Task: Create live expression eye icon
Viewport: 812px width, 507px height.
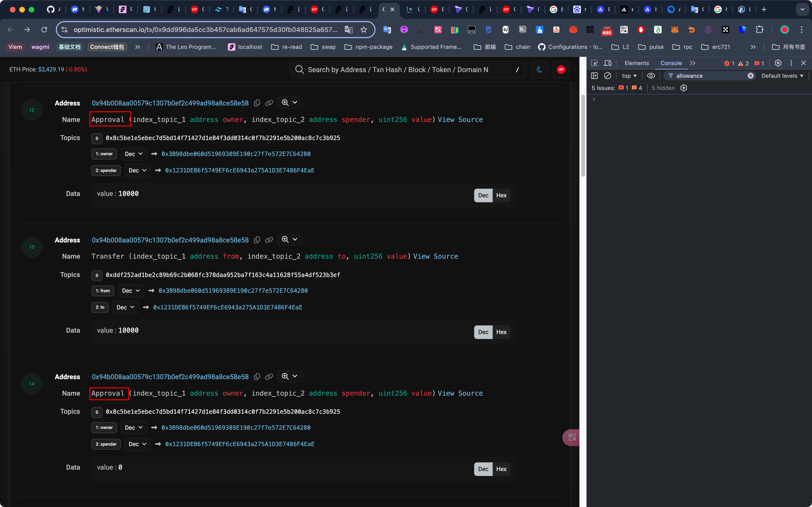Action: coord(651,76)
